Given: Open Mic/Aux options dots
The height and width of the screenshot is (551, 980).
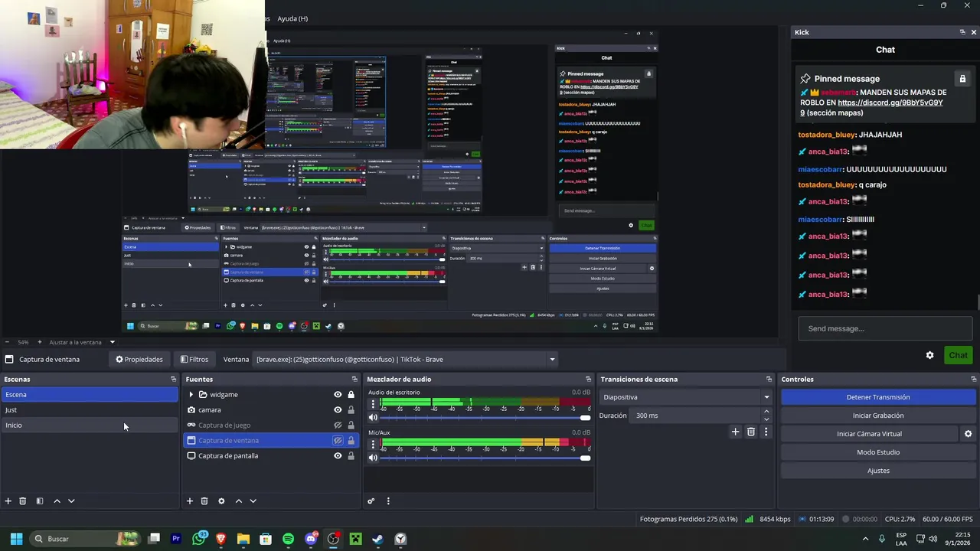Looking at the screenshot, I should click(x=373, y=443).
